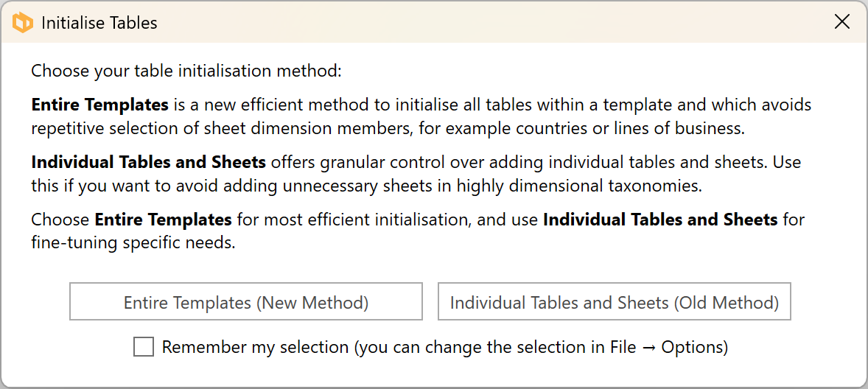Click the 'Remember my selection' label text

coord(255,347)
